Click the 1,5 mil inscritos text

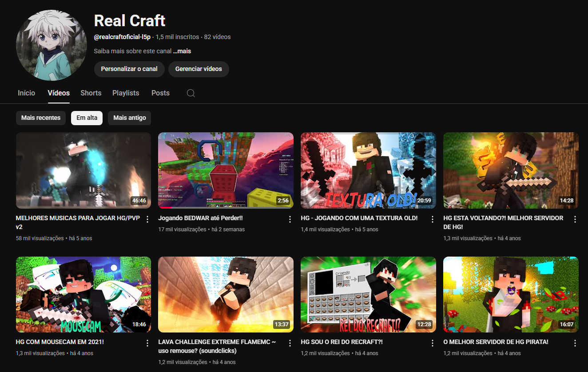click(177, 37)
